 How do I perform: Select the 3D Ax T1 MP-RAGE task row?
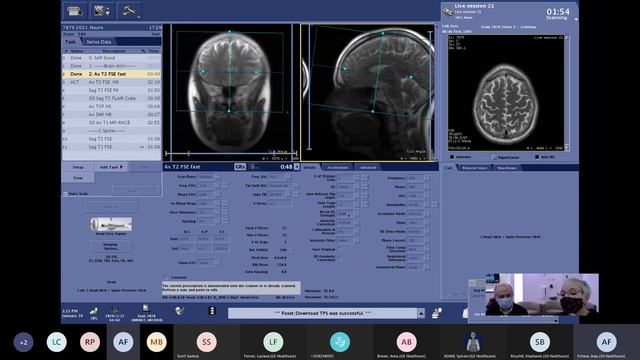coord(111,122)
